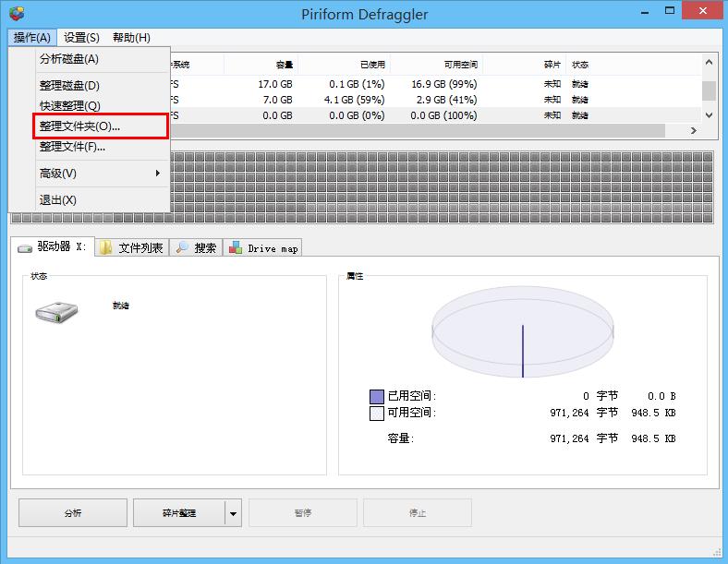Open the 操作(A) menu

[x=32, y=38]
